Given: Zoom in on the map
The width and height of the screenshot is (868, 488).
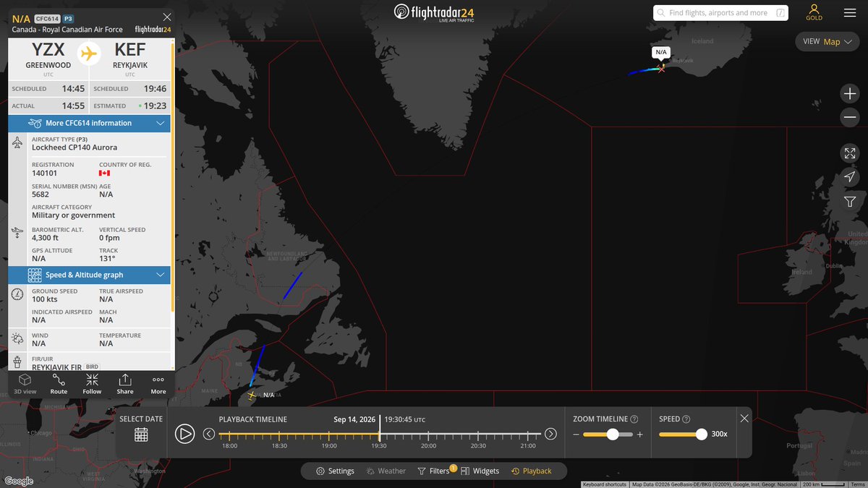Looking at the screenshot, I should (x=849, y=93).
